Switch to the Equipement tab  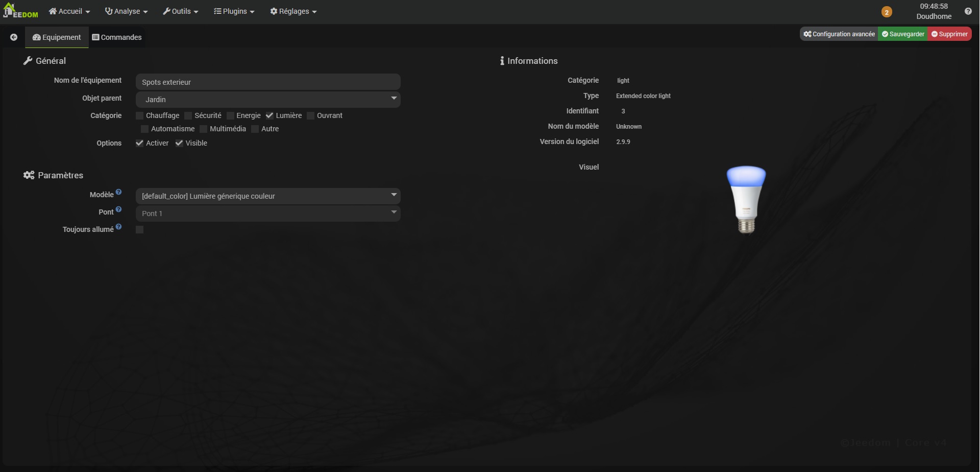pyautogui.click(x=57, y=37)
